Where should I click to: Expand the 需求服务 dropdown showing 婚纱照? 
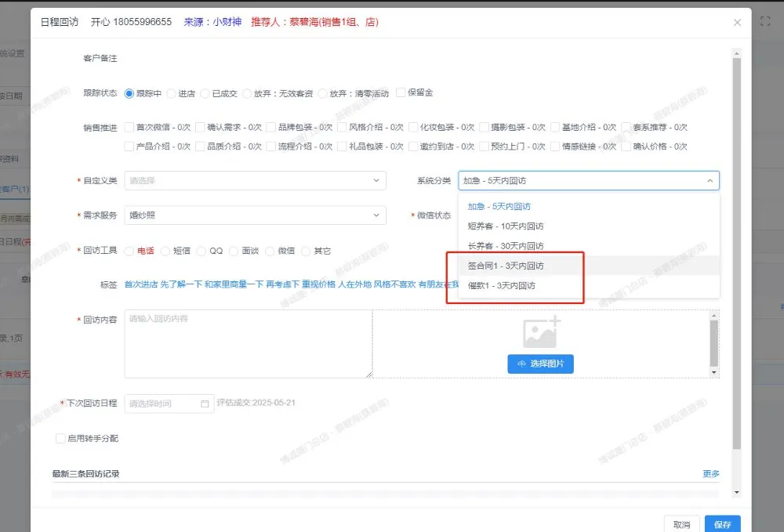tap(255, 215)
